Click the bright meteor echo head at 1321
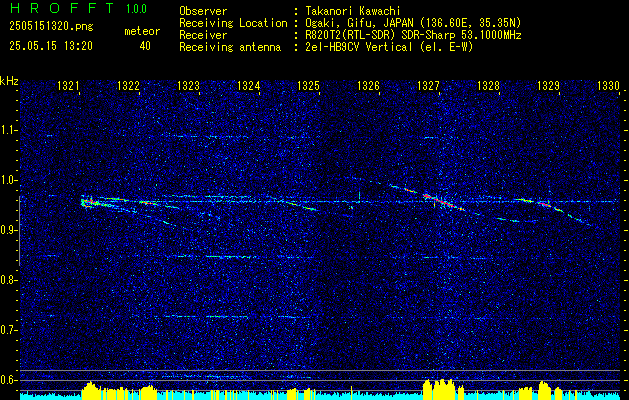629x400 pixels. (x=88, y=202)
